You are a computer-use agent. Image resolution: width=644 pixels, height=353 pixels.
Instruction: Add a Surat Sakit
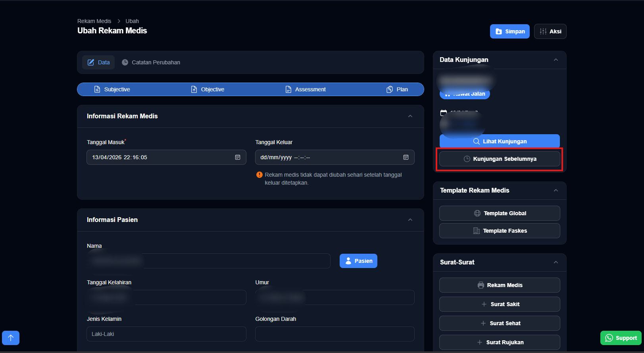pyautogui.click(x=500, y=304)
